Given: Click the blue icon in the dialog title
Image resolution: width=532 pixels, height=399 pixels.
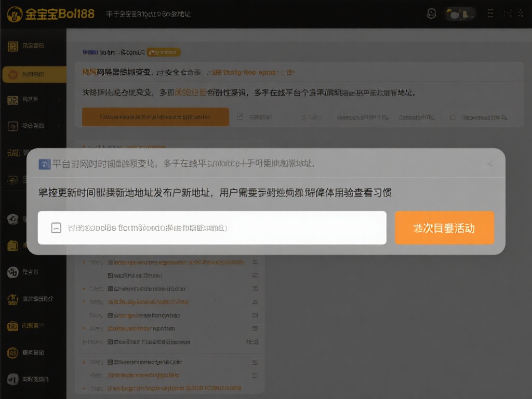Looking at the screenshot, I should [x=44, y=164].
